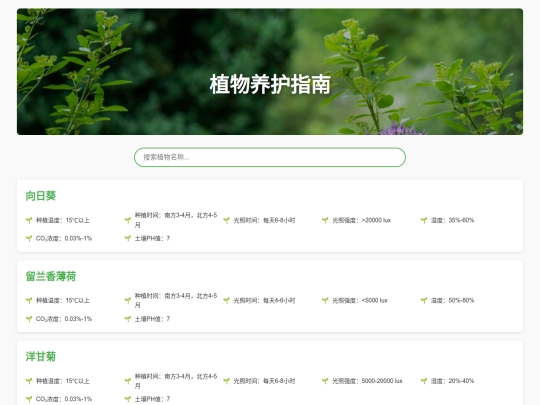Select 洋甘菊 text 种植时间：南方3-4月
Image resolution: width=540 pixels, height=405 pixels.
[x=176, y=381]
